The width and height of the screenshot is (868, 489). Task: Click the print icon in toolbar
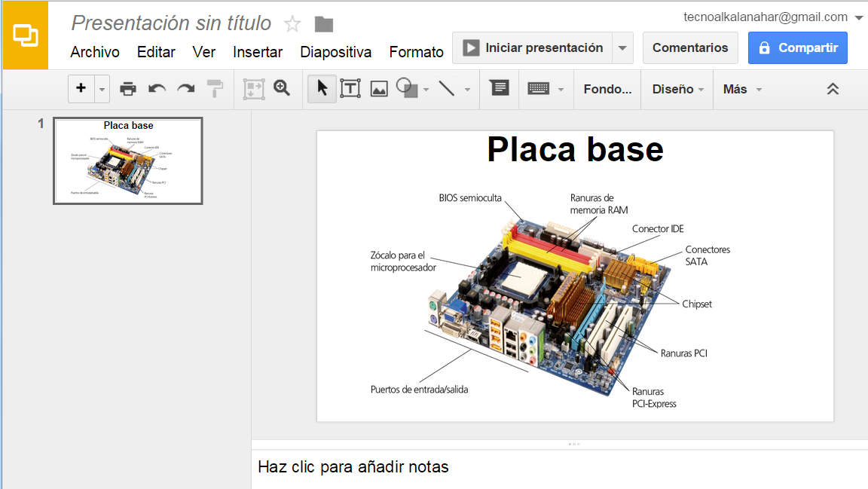[128, 89]
